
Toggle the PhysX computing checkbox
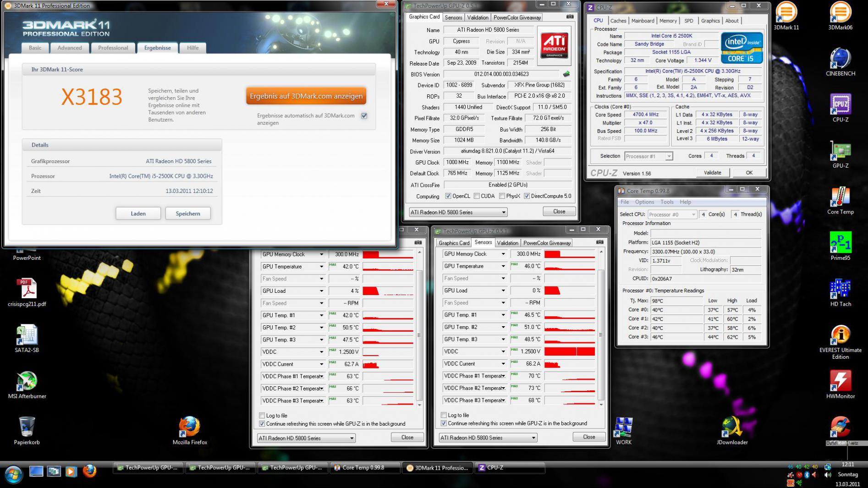pyautogui.click(x=502, y=196)
